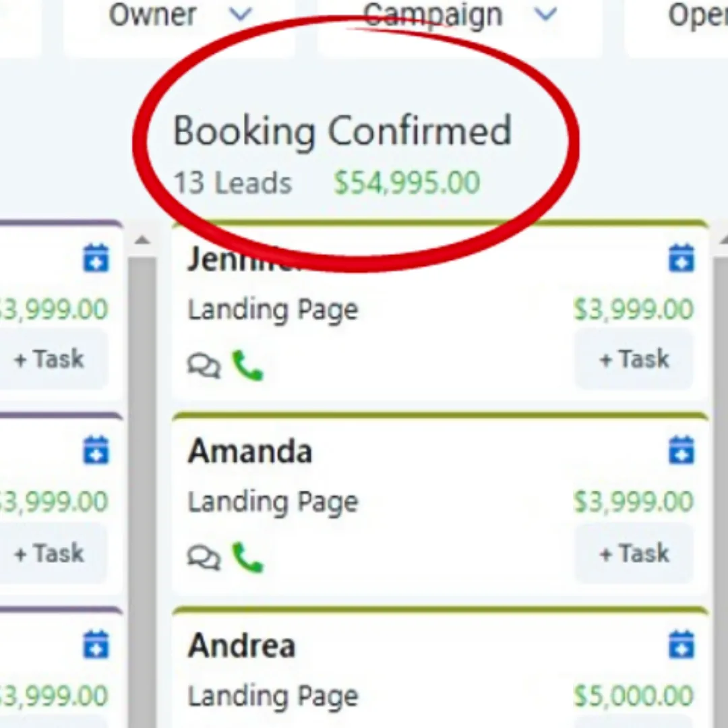Click calendar icon on bottom left-column card
Screen dimensions: 728x728
coord(96,644)
